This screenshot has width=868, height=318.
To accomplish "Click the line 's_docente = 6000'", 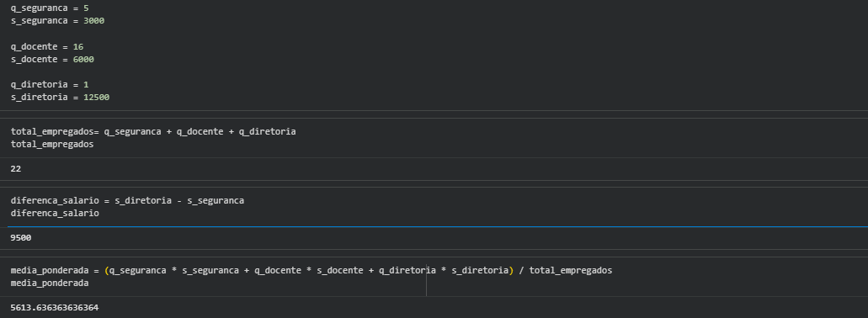I will pyautogui.click(x=52, y=59).
